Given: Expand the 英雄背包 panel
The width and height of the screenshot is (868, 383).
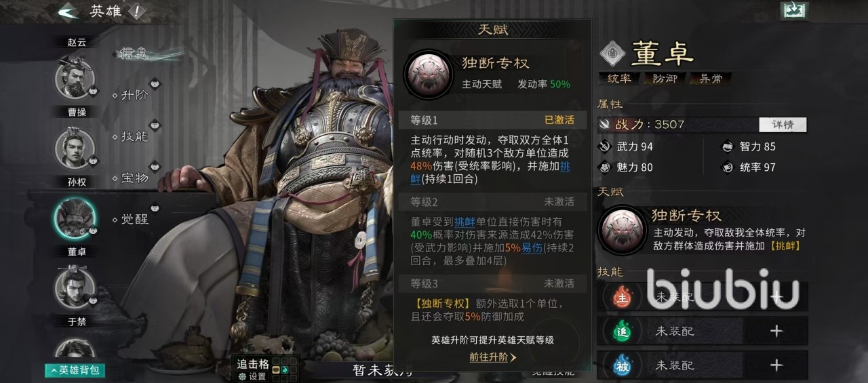Looking at the screenshot, I should [75, 370].
